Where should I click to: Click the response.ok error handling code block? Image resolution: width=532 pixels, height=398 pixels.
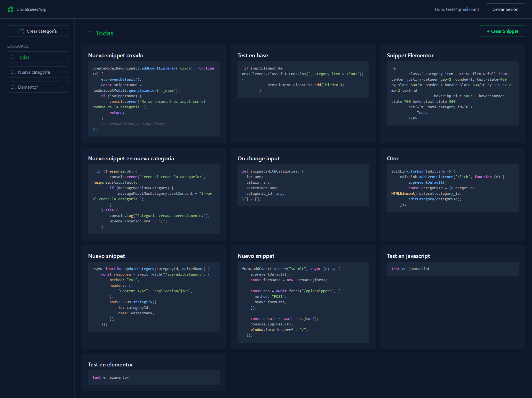point(154,199)
